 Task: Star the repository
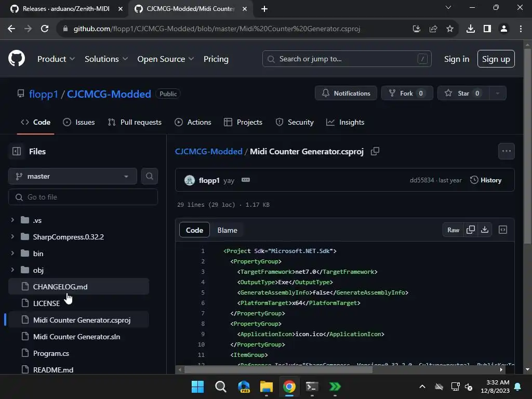463,94
